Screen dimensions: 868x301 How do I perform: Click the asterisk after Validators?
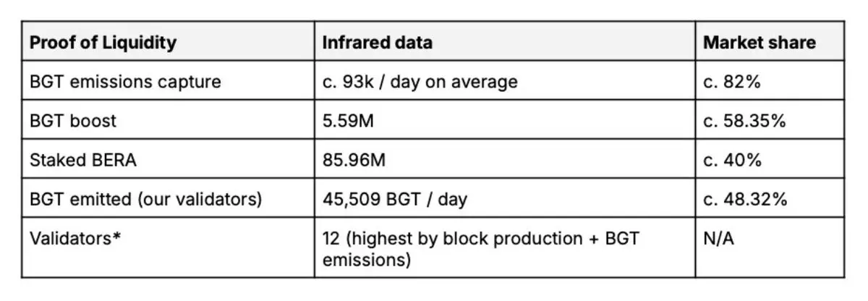pos(116,237)
